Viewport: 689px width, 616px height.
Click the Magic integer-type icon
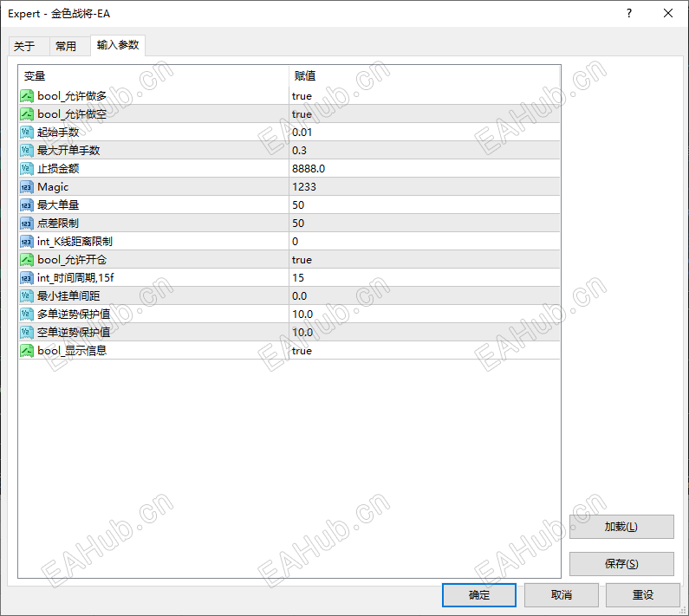tap(27, 187)
